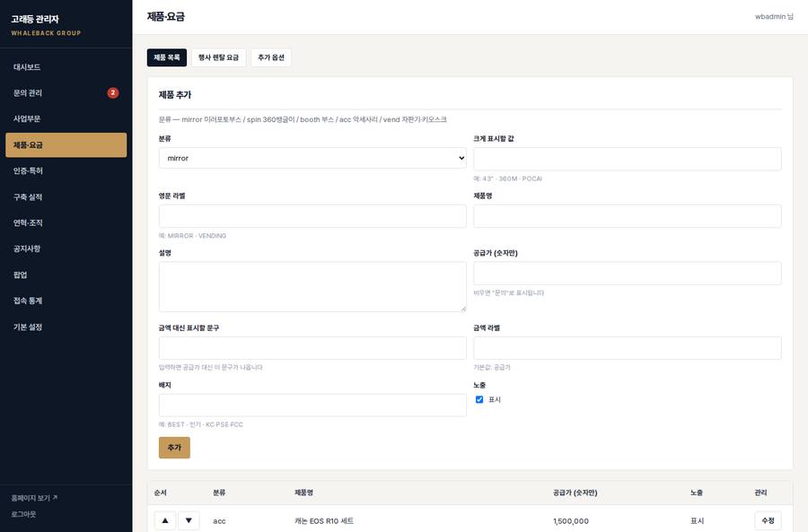
Task: Open 문의 관리 in the sidebar
Action: (66, 92)
